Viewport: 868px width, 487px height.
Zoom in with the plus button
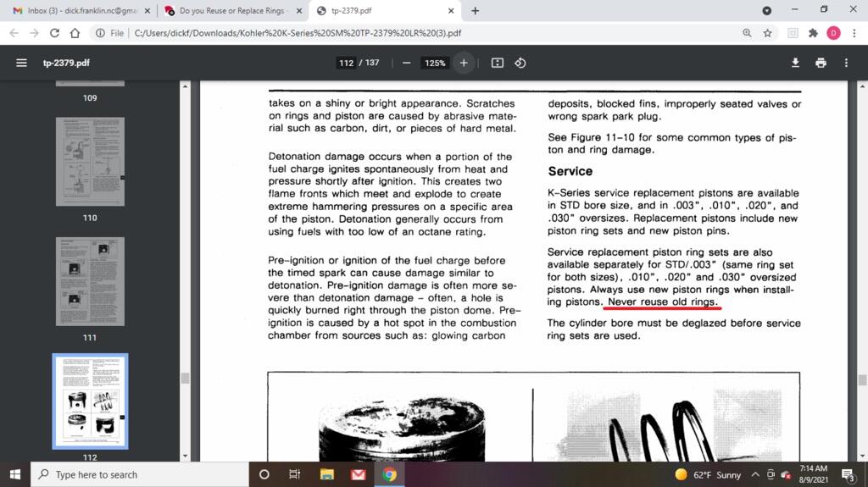click(464, 63)
